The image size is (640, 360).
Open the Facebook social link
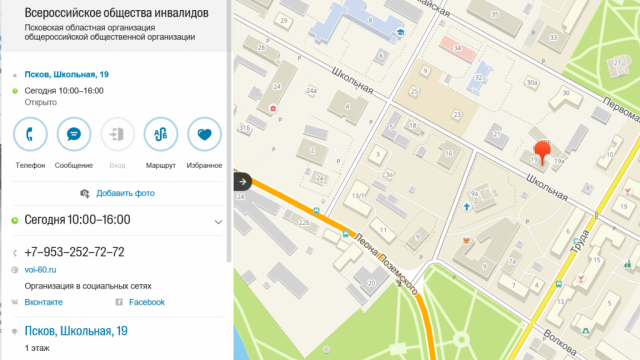(147, 302)
